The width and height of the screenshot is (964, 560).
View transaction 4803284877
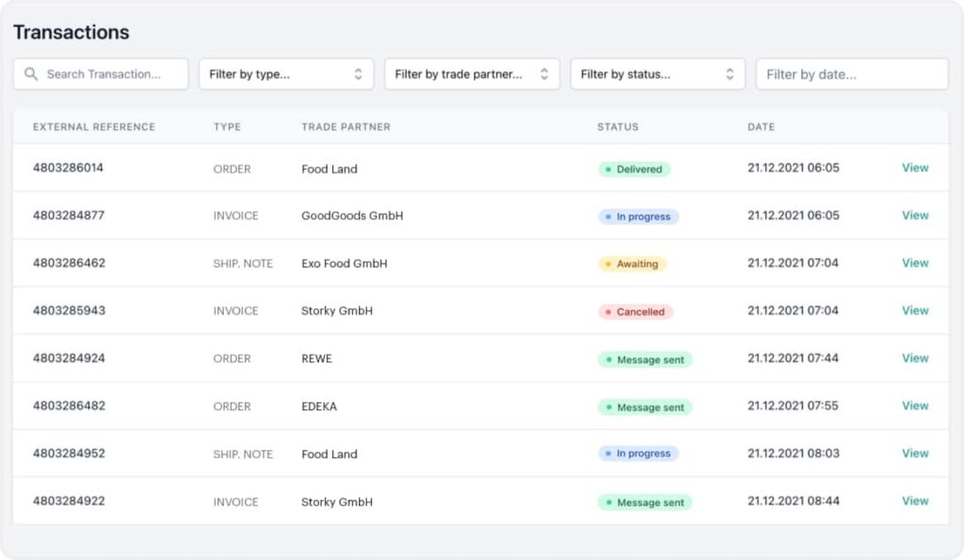coord(915,216)
